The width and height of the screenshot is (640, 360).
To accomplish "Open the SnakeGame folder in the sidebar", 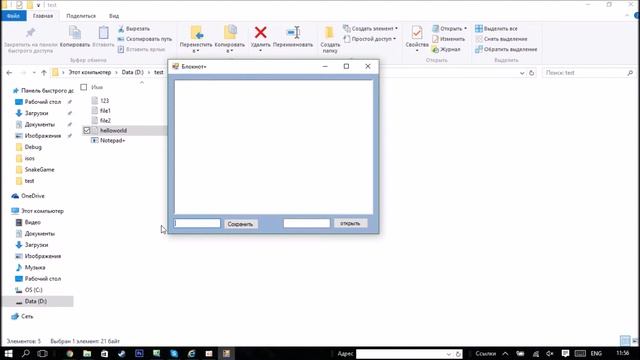I will (39, 169).
